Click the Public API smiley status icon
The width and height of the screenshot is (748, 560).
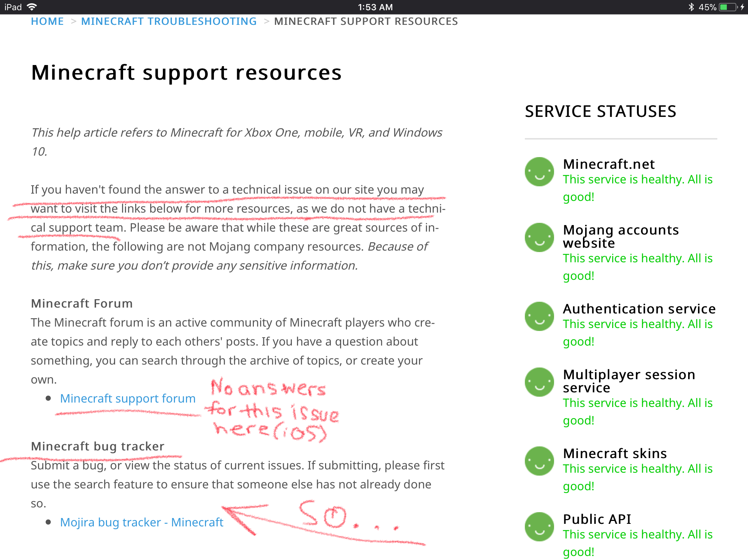click(x=539, y=527)
